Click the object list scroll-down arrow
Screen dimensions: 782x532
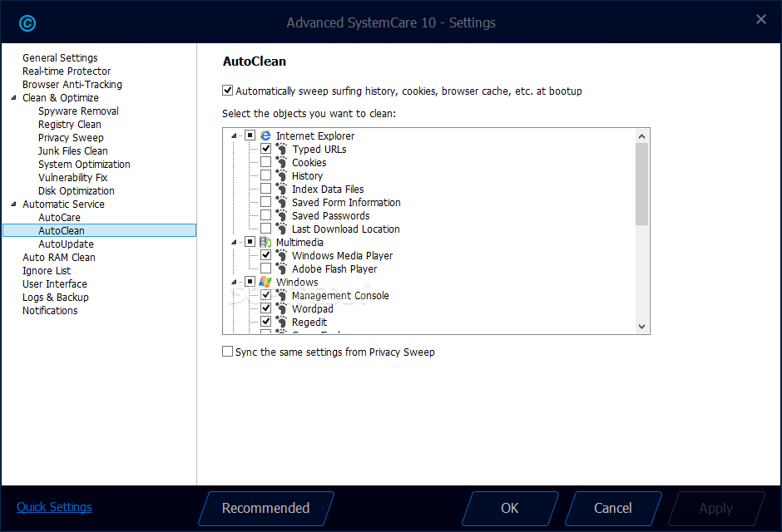tap(642, 327)
